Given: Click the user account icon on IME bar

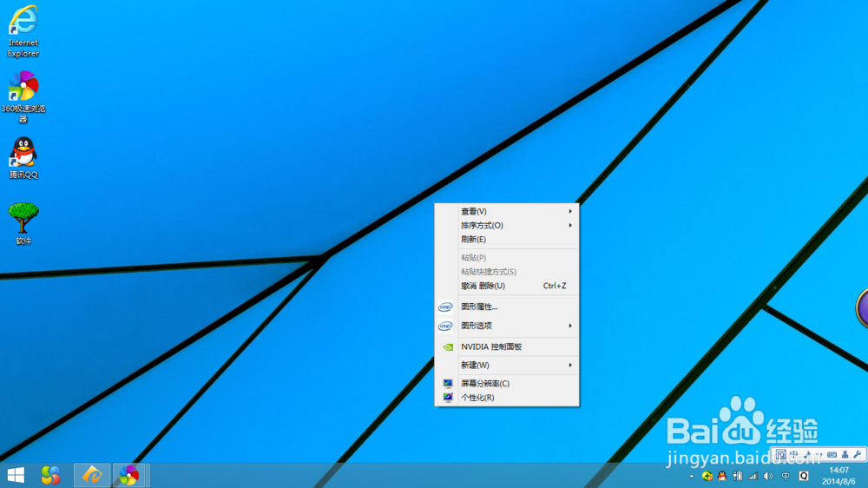Looking at the screenshot, I should pyautogui.click(x=845, y=454).
